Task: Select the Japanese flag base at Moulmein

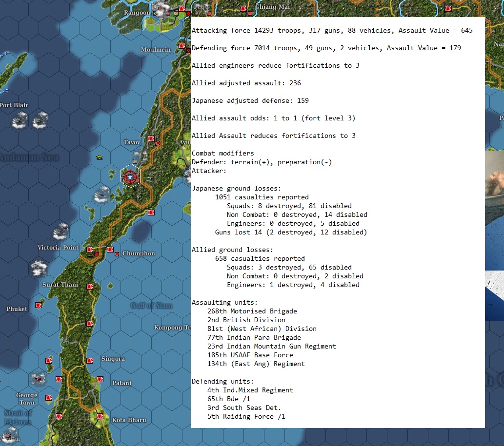Action: [x=181, y=46]
